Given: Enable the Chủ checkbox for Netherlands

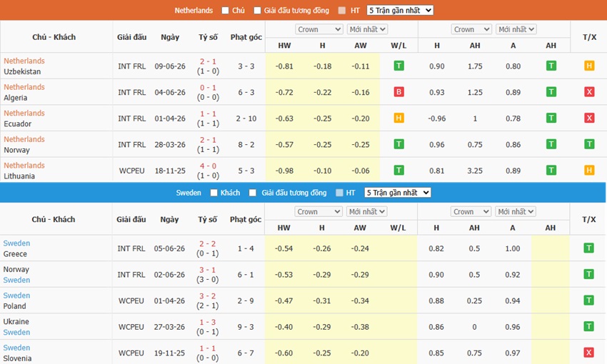Looking at the screenshot, I should (225, 11).
